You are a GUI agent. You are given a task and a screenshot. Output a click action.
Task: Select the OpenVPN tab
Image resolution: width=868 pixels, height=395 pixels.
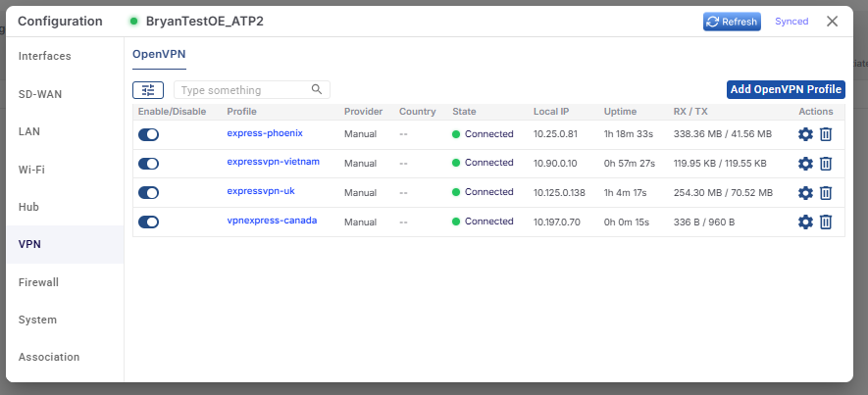click(159, 54)
